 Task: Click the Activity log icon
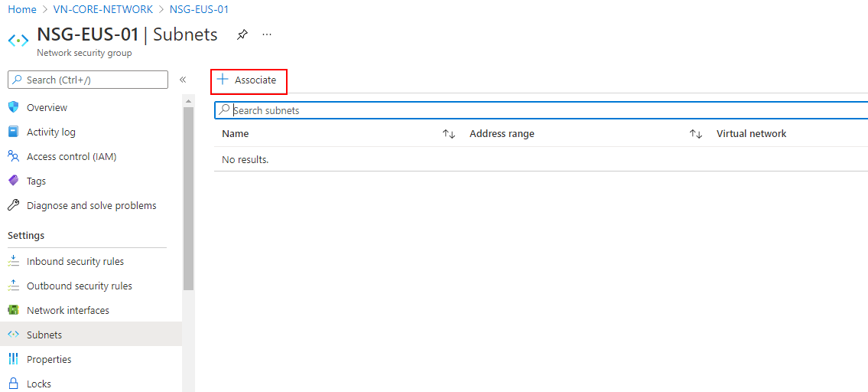pos(13,132)
